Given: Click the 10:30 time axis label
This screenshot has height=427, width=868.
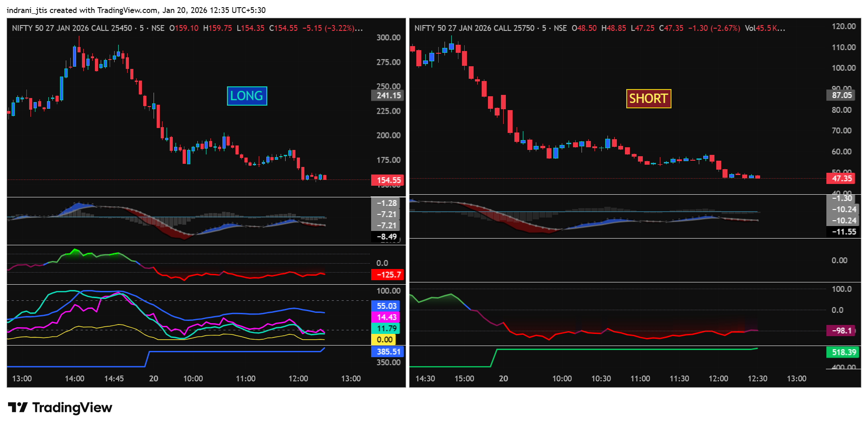Looking at the screenshot, I should (x=601, y=378).
